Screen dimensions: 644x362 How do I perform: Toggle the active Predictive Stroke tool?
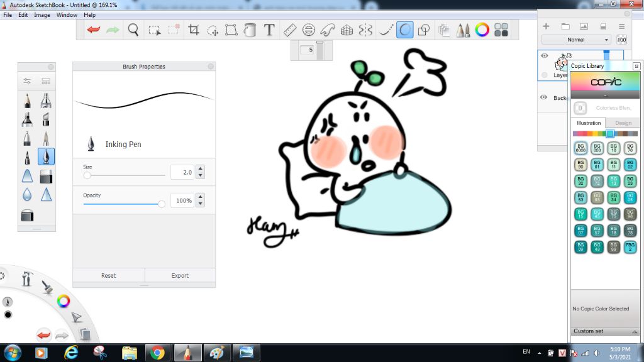pos(404,30)
